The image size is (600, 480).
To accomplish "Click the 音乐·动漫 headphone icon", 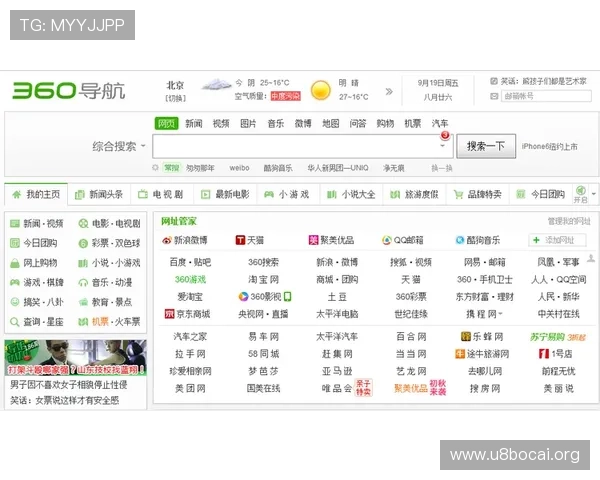I will pos(83,283).
